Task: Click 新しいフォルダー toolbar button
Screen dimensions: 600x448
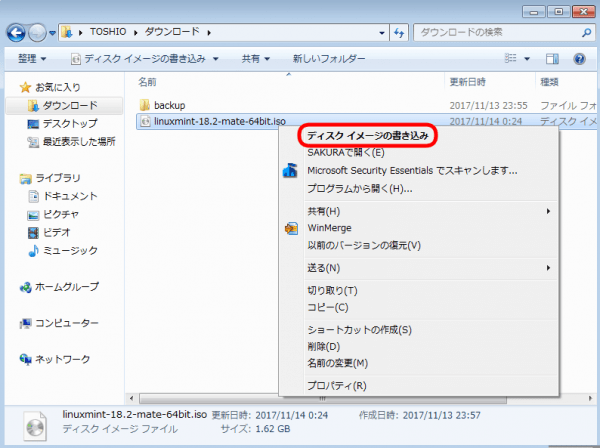Action: [329, 59]
